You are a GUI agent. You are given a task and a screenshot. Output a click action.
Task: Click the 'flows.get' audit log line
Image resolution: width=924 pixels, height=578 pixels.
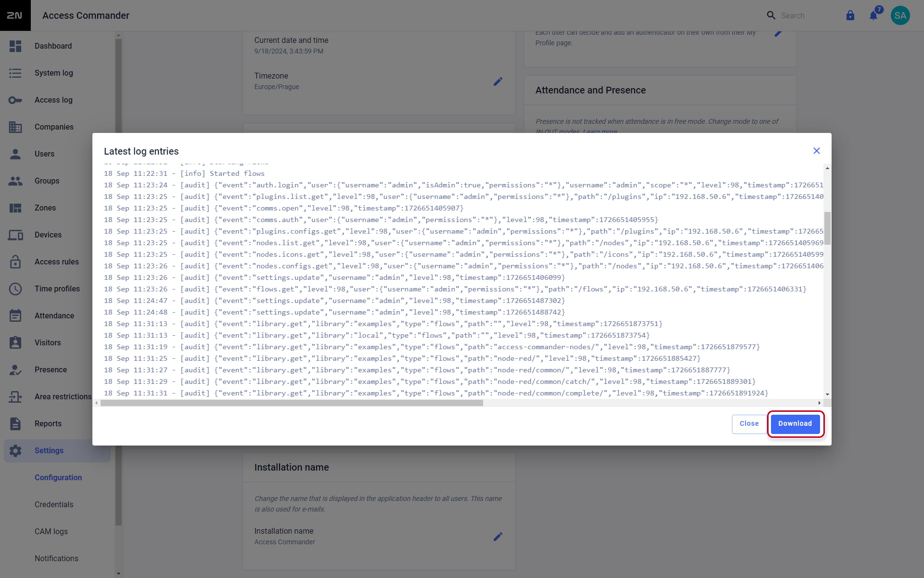(x=455, y=289)
